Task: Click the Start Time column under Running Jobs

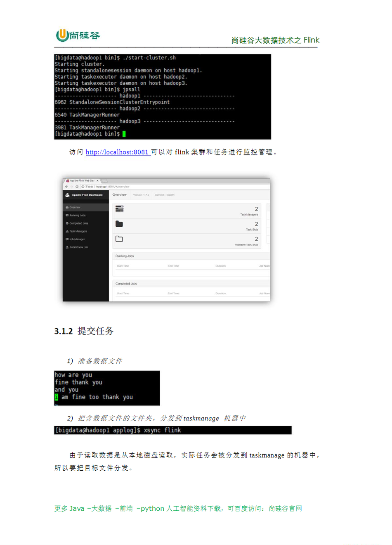Action: click(x=123, y=266)
